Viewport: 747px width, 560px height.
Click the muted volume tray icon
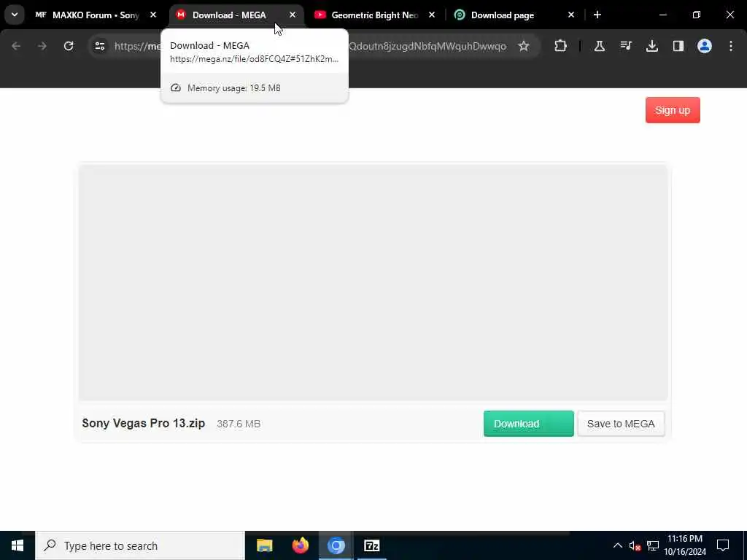635,545
